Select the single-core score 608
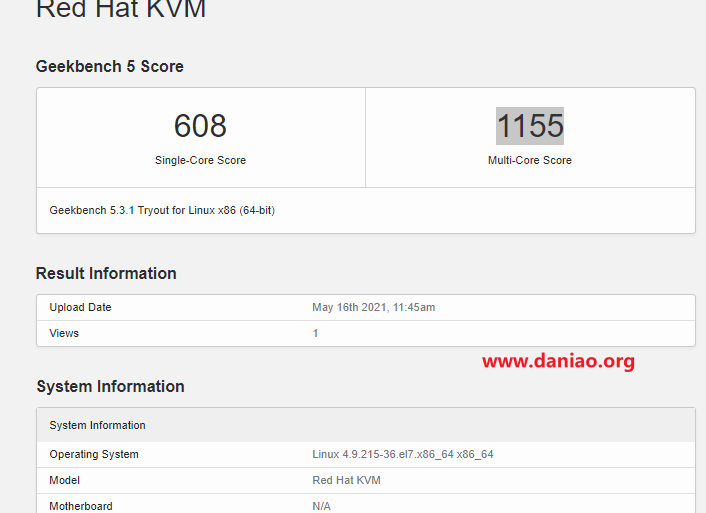Screen dimensions: 706x513 200,126
